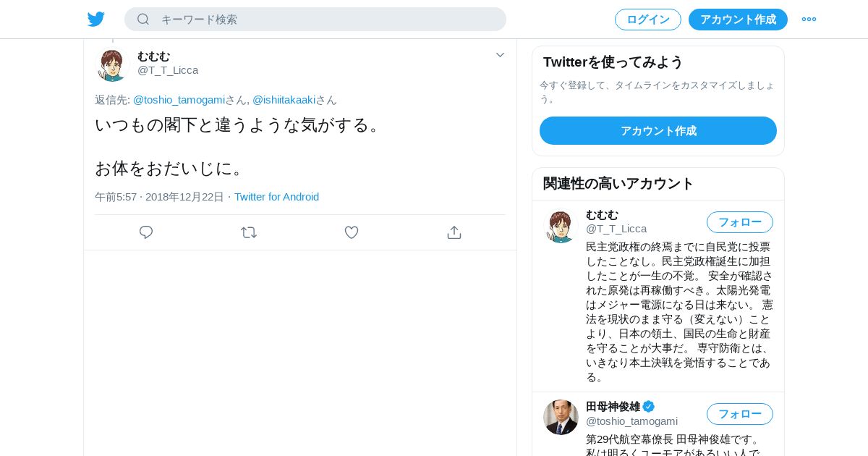Open the @ishiitakaaki mention link
This screenshot has width=868, height=456.
click(284, 100)
